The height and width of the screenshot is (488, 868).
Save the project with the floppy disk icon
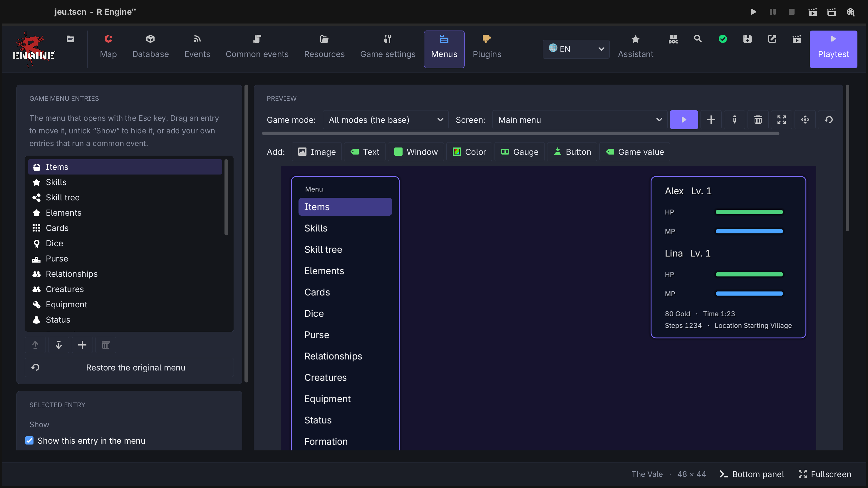747,39
